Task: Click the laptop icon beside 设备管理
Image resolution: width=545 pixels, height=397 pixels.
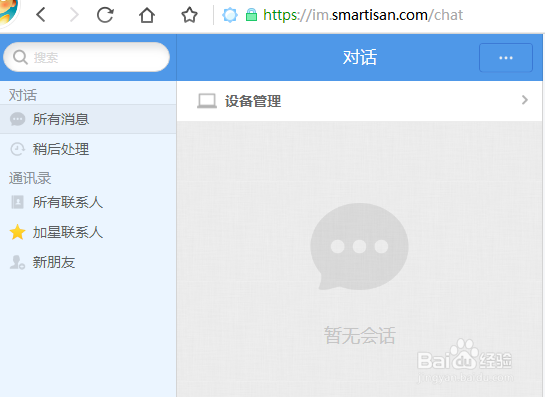Action: [x=207, y=101]
